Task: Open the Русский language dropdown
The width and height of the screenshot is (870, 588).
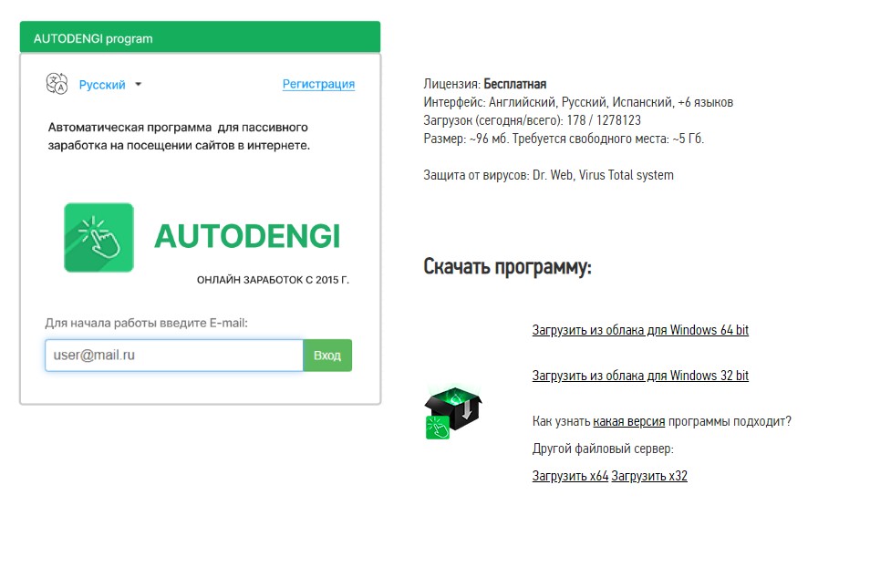Action: point(102,85)
